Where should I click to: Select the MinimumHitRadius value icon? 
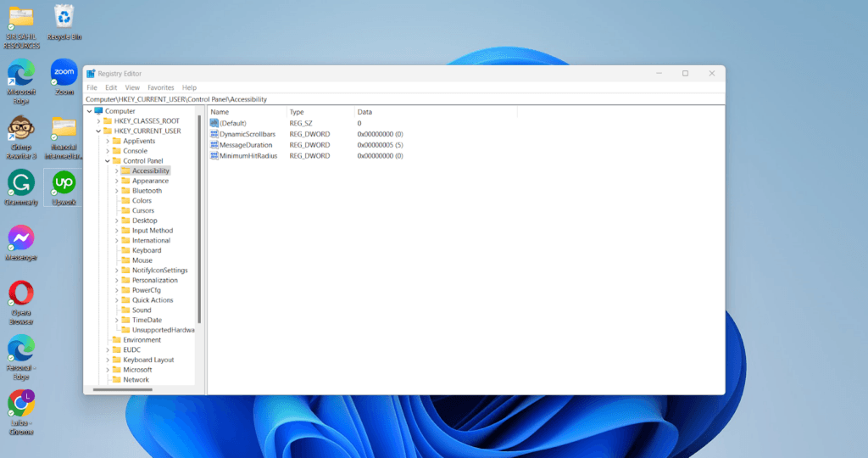tap(214, 155)
